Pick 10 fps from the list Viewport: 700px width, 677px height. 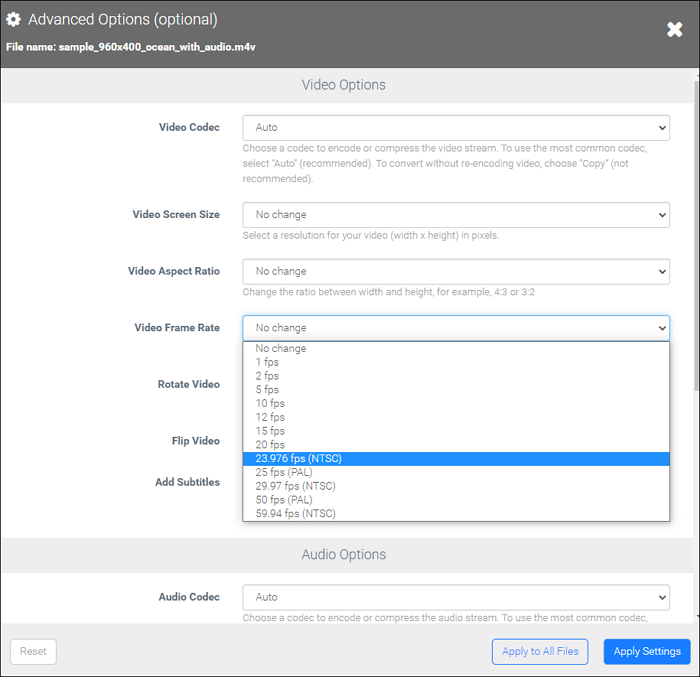(x=270, y=404)
